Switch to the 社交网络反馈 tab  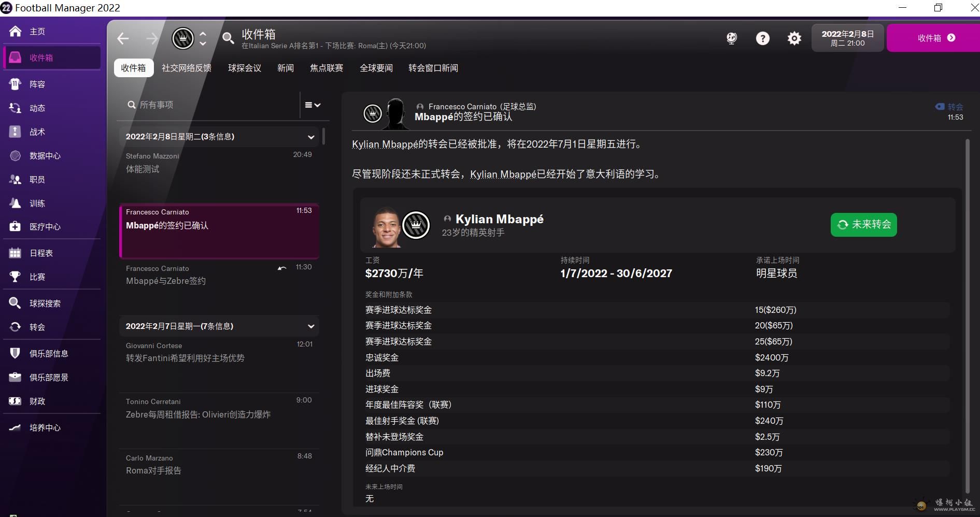(187, 68)
